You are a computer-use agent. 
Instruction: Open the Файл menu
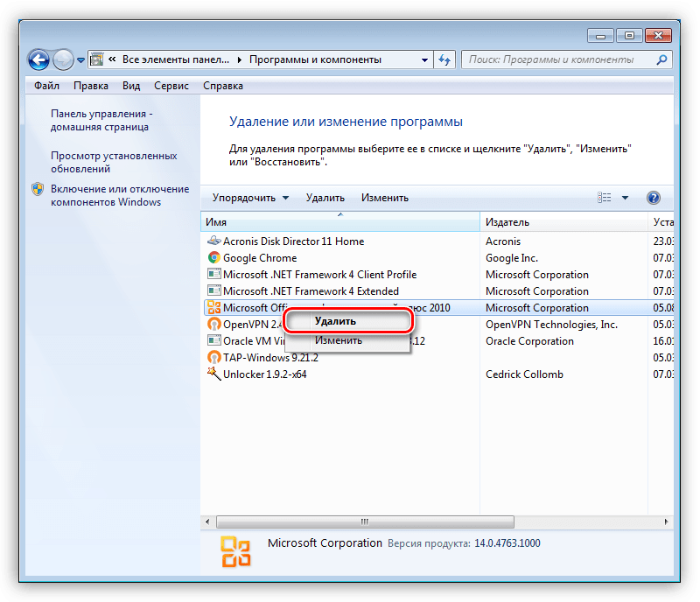(47, 86)
